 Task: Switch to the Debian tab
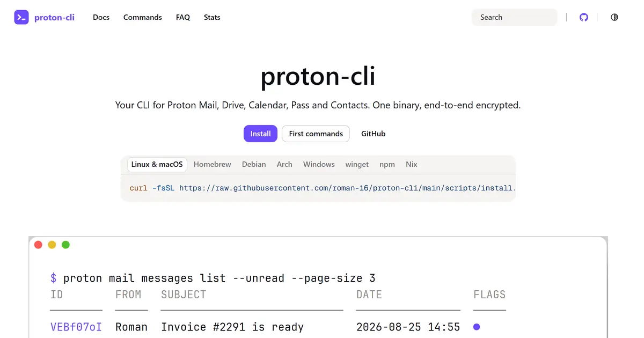click(x=254, y=164)
